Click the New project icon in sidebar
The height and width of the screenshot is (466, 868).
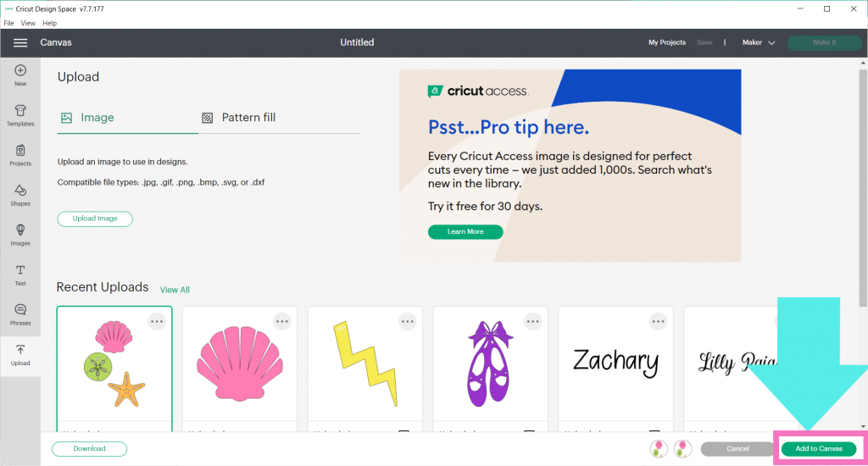pos(20,75)
